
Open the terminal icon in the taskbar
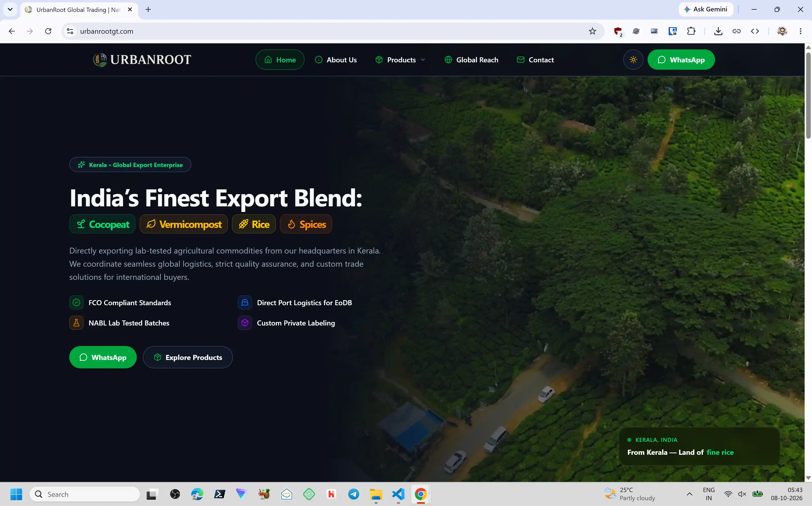click(220, 494)
